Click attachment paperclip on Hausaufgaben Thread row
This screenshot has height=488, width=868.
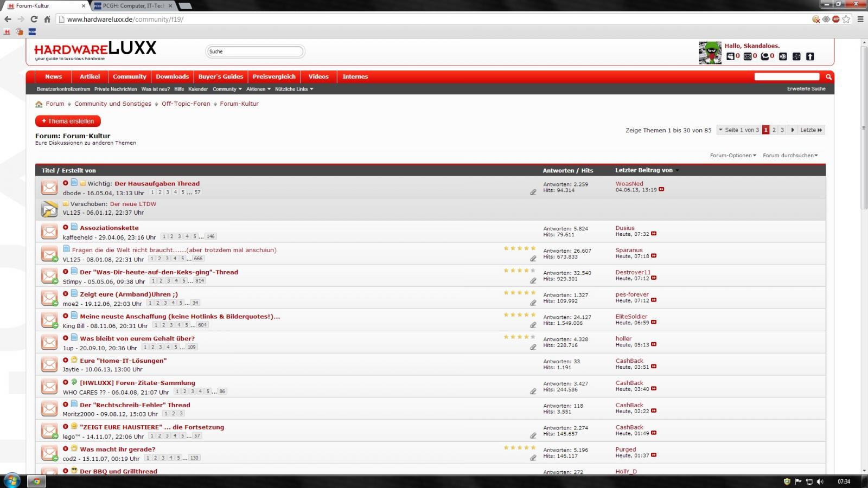(533, 192)
